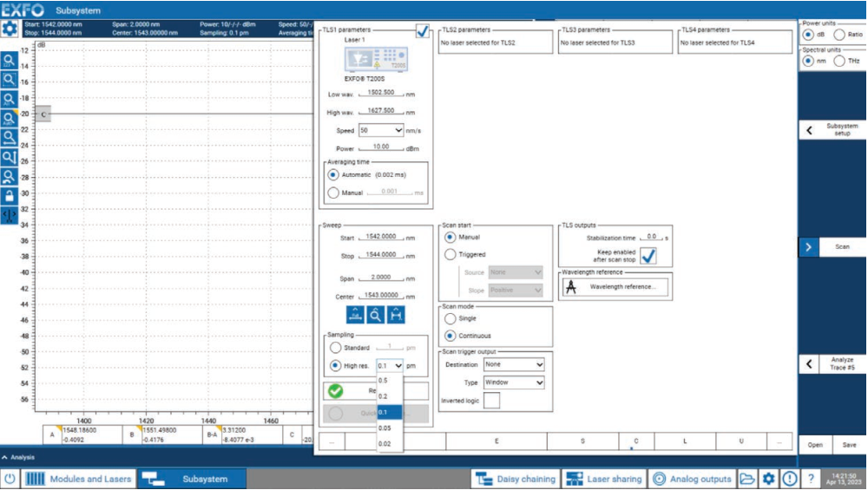Select Single scan mode
Screen dimensions: 868x490
pos(450,318)
